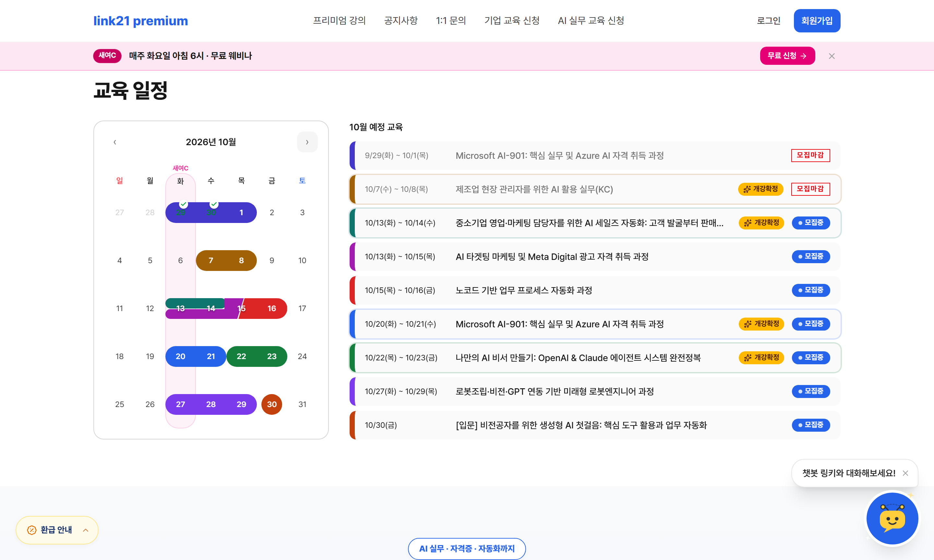Select October 16 on the calendar
The height and width of the screenshot is (560, 934).
coord(271,308)
